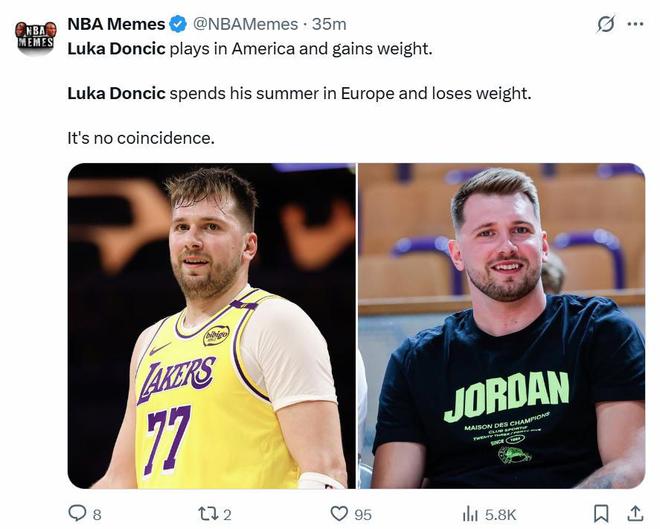Open the NBA Memes display name link

(x=115, y=24)
